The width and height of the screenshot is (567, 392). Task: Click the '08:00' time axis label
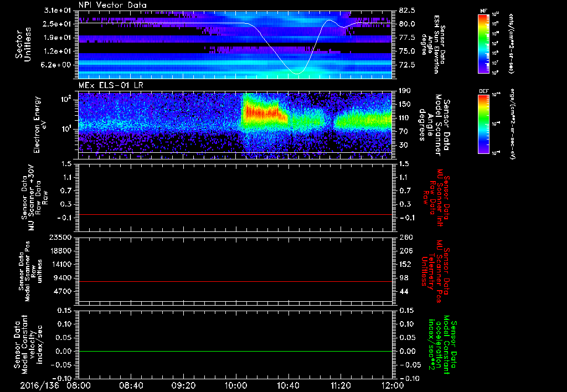(x=79, y=385)
